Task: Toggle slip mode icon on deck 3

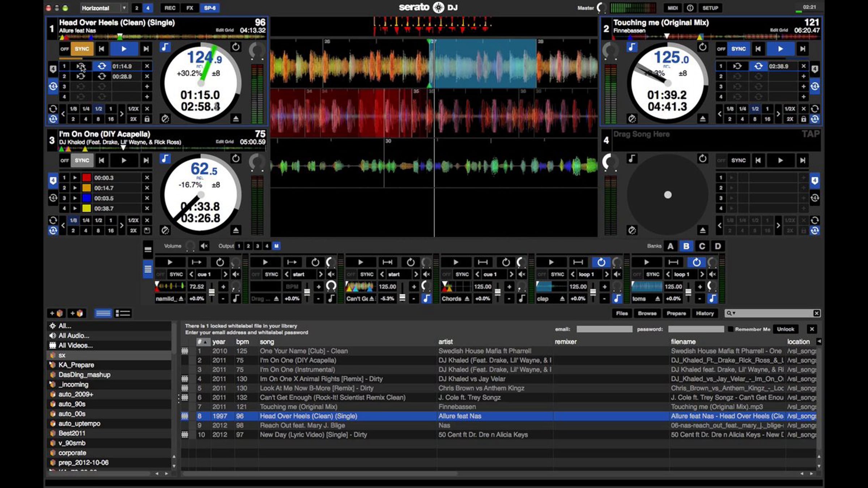Action: point(165,230)
